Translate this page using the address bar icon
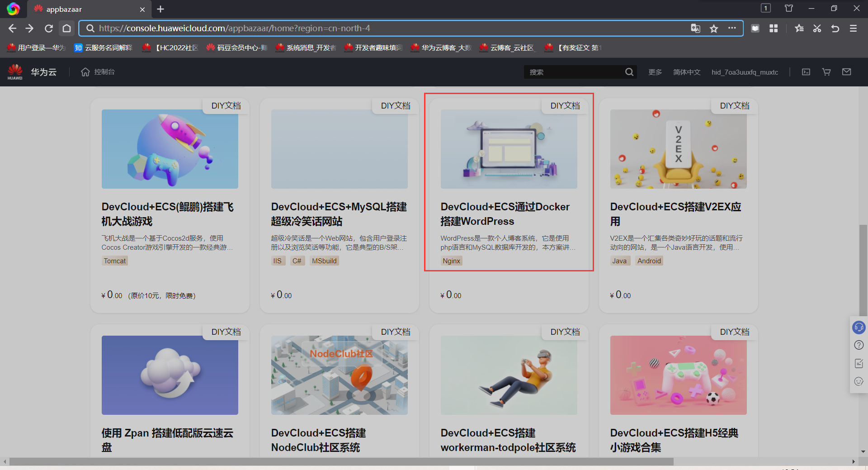The width and height of the screenshot is (868, 470). point(695,28)
